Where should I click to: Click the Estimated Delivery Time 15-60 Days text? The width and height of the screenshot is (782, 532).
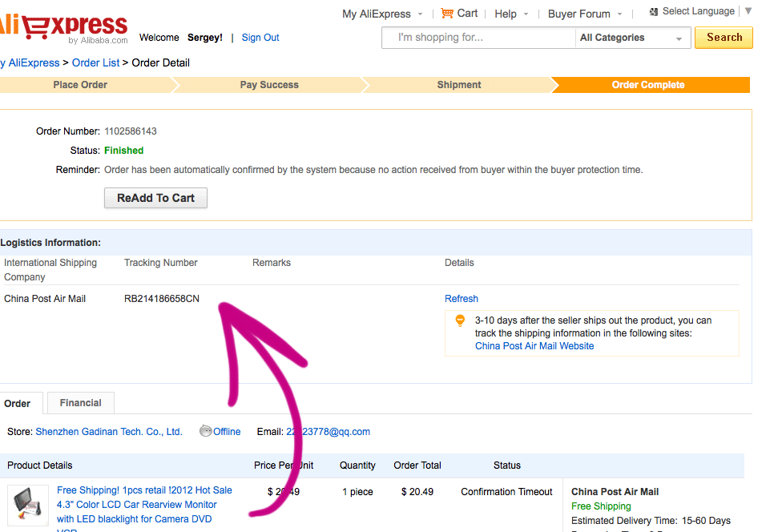[651, 521]
